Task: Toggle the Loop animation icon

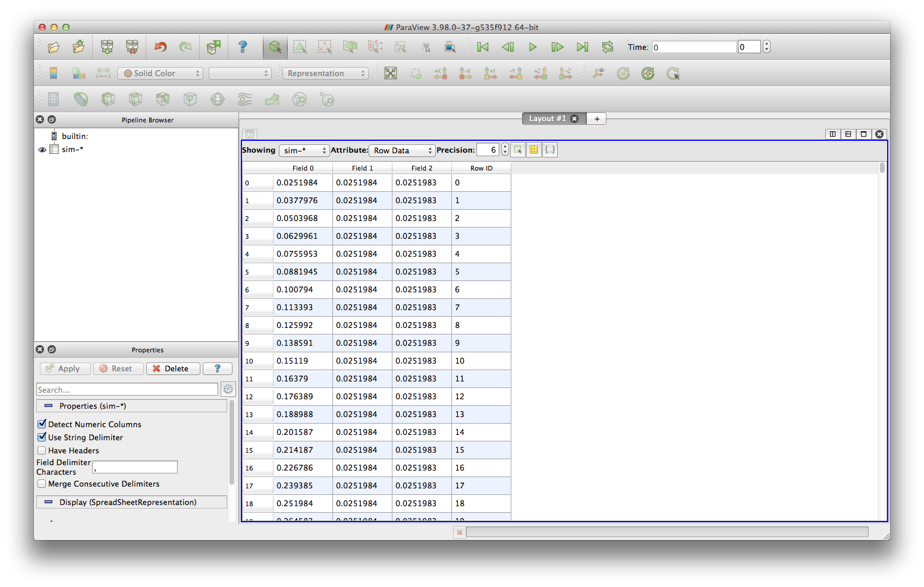Action: point(607,47)
